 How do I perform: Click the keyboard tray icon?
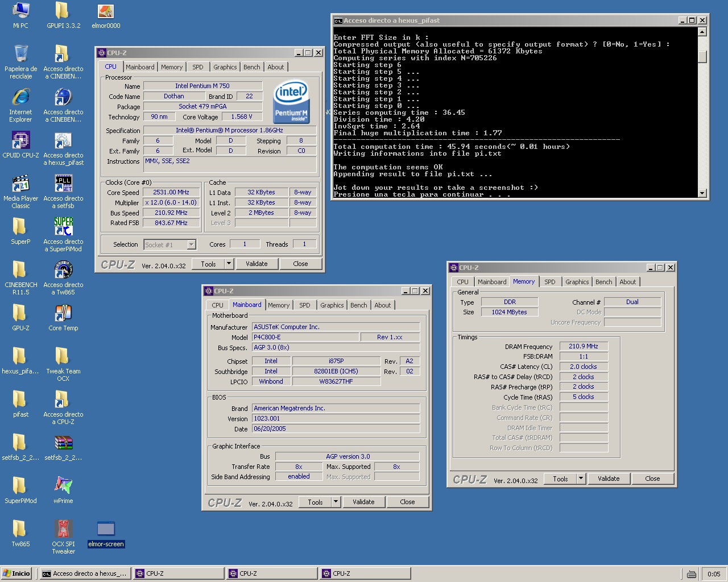692,574
